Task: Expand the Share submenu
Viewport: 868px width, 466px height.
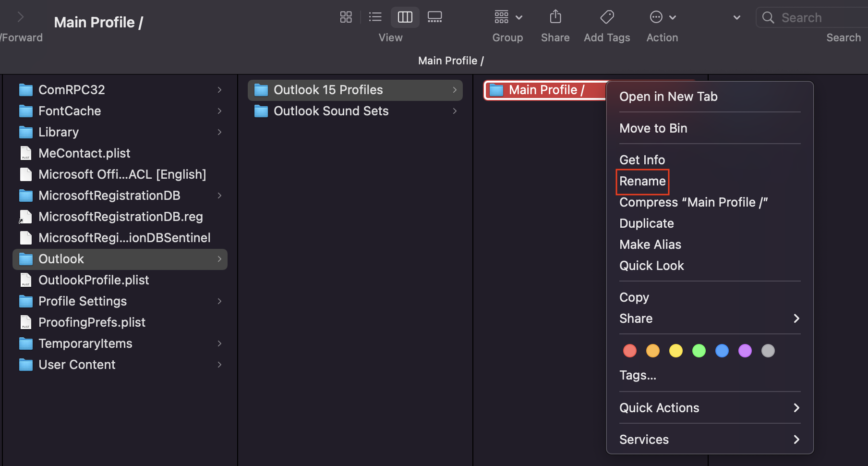Action: point(709,319)
